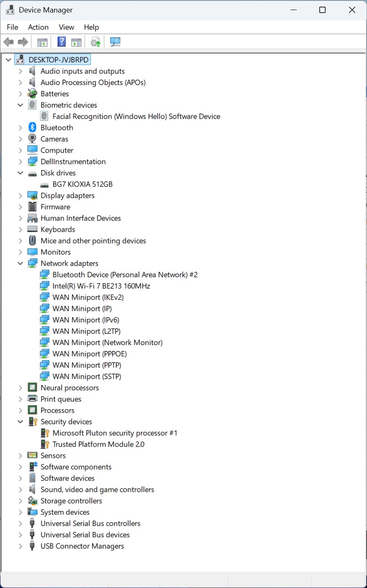Click the Display adapters icon

pos(32,195)
